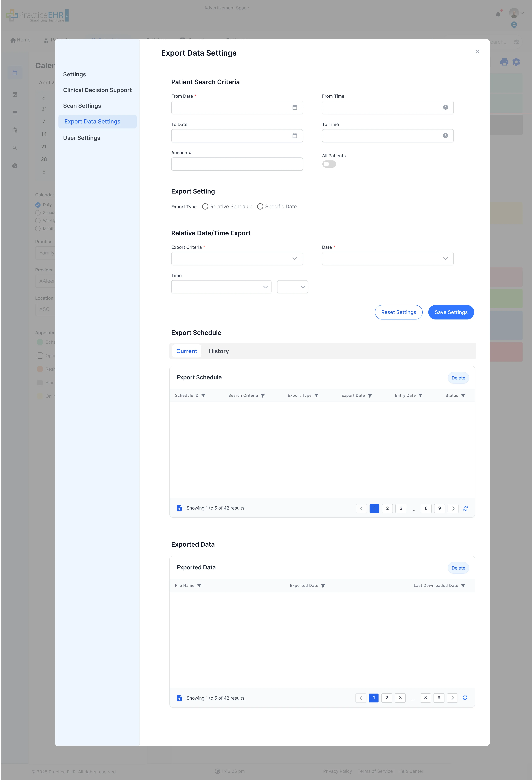Select Relative Schedule export type

(205, 206)
